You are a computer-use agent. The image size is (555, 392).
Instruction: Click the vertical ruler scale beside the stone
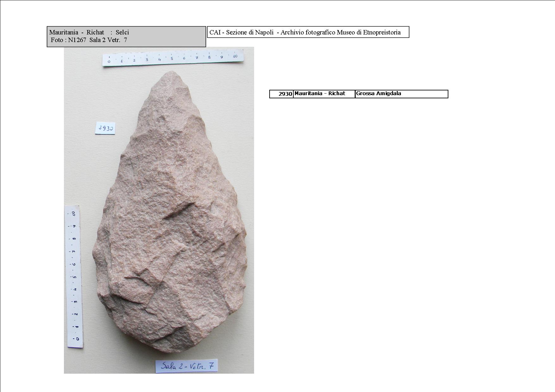click(x=74, y=277)
